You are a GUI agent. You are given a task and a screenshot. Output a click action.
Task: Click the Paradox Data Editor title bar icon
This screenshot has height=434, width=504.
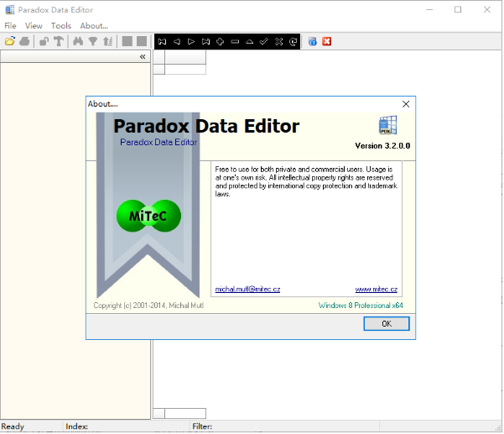coord(9,9)
